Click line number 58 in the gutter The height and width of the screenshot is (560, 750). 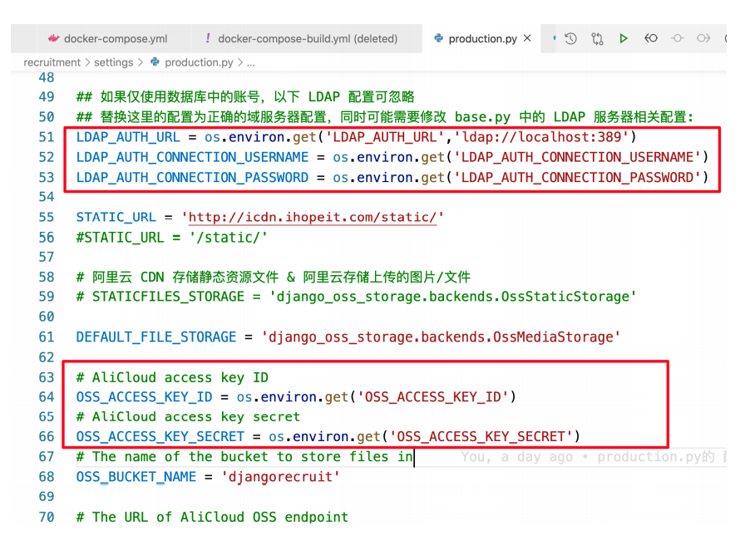point(46,278)
